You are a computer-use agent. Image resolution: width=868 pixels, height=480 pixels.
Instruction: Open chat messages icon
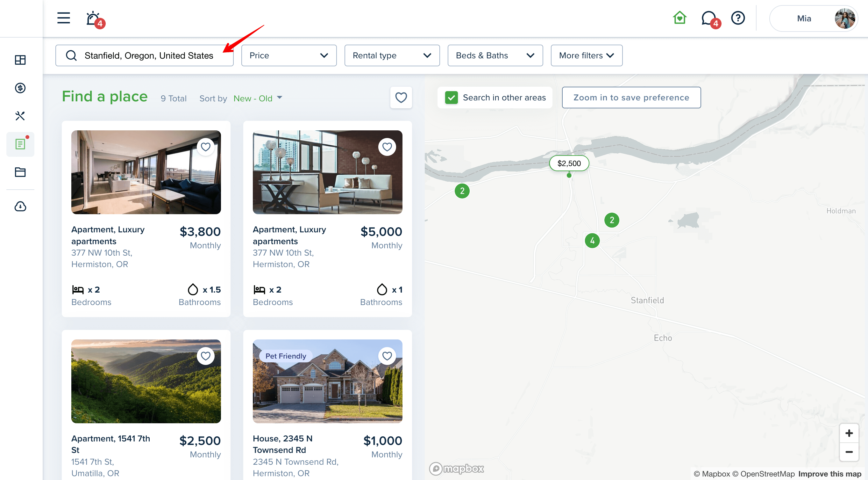click(709, 18)
